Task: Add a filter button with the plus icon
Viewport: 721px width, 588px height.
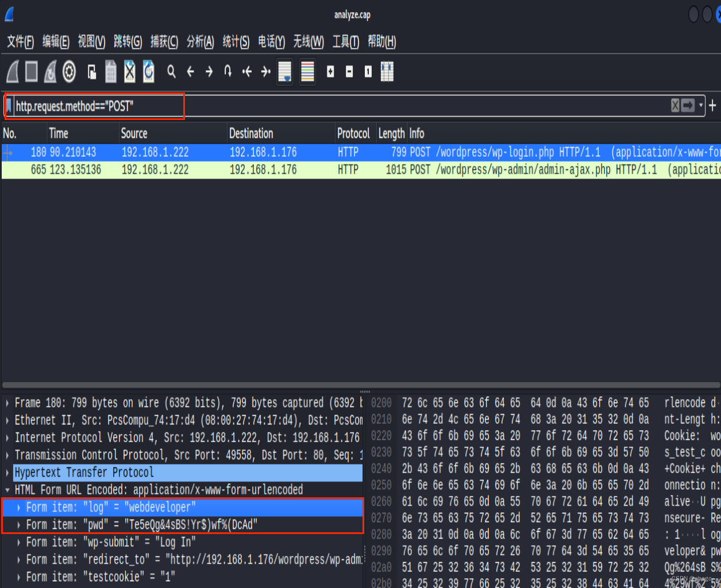Action: [x=713, y=106]
